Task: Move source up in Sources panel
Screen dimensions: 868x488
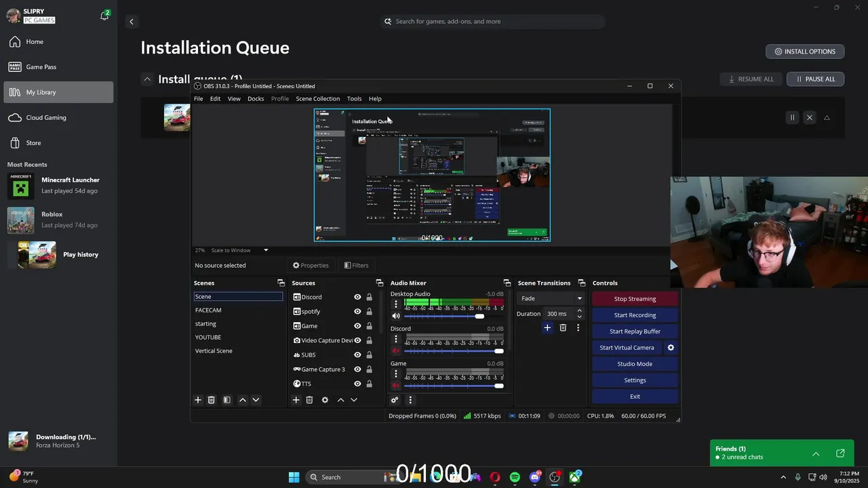Action: coord(340,400)
